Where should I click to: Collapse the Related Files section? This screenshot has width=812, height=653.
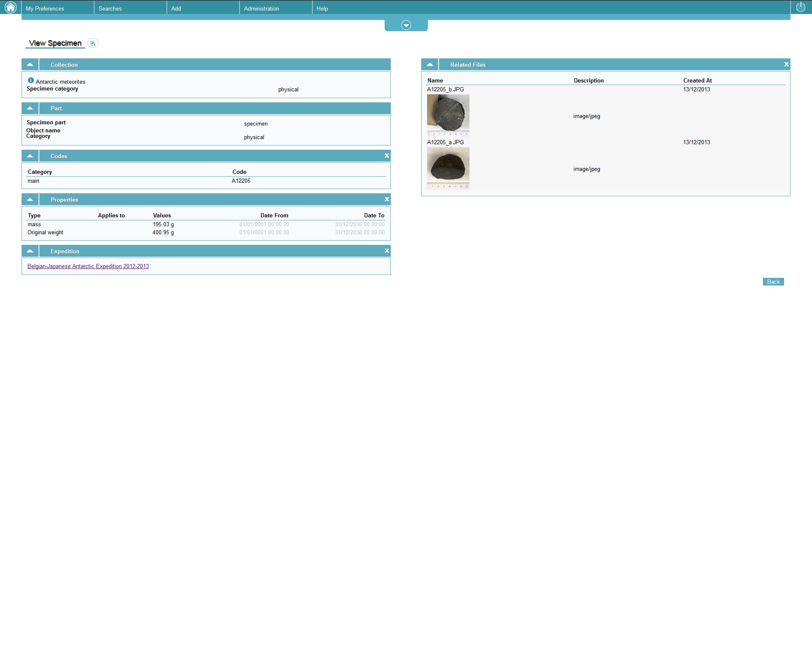point(430,65)
